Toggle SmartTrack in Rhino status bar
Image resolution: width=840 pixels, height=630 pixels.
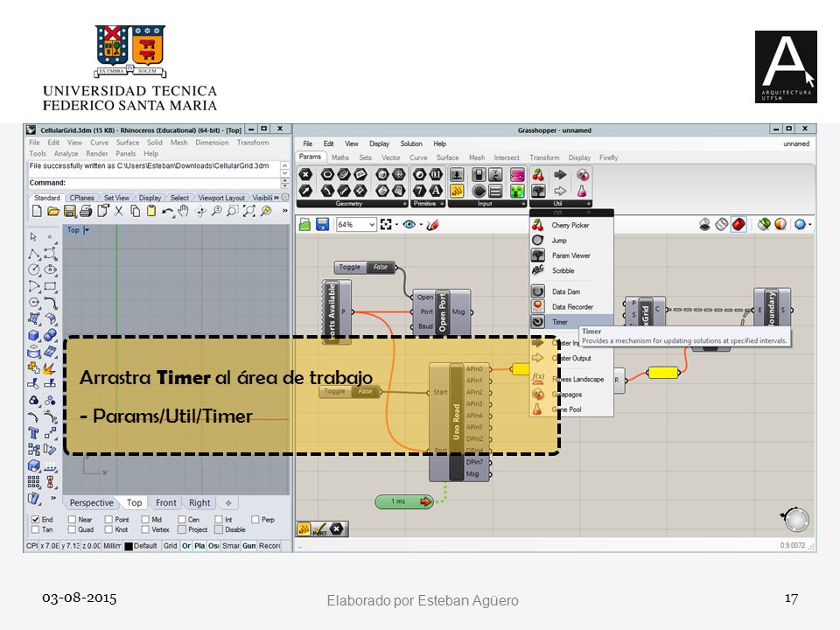click(231, 546)
